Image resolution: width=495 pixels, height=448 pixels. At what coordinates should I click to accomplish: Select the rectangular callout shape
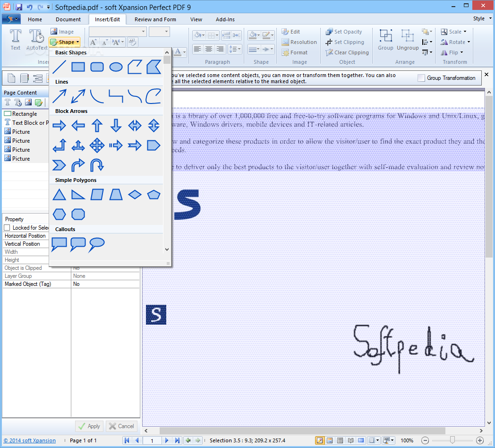click(60, 244)
